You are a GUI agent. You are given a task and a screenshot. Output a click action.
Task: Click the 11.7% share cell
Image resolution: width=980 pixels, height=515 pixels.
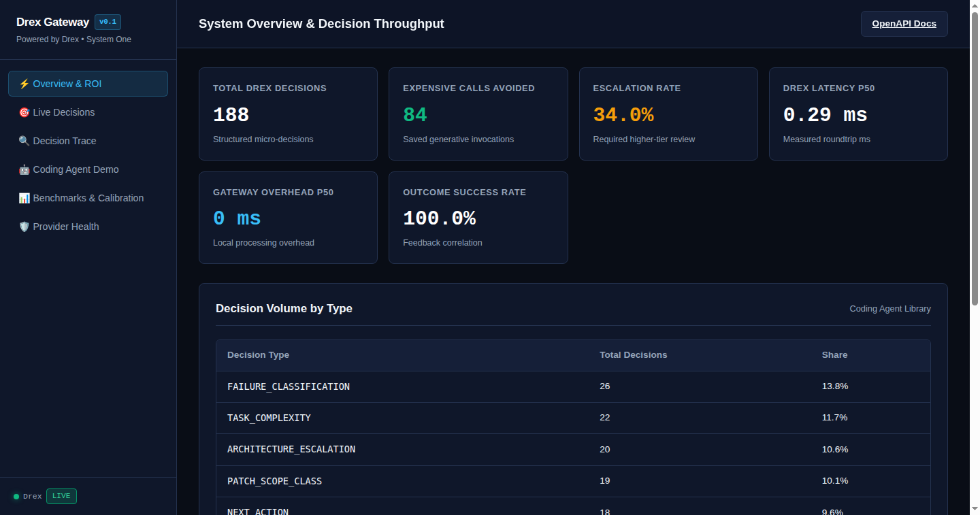click(x=834, y=418)
